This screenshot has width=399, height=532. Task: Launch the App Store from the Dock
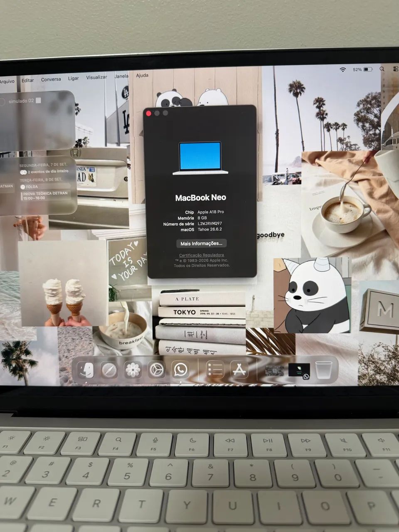pos(239,369)
